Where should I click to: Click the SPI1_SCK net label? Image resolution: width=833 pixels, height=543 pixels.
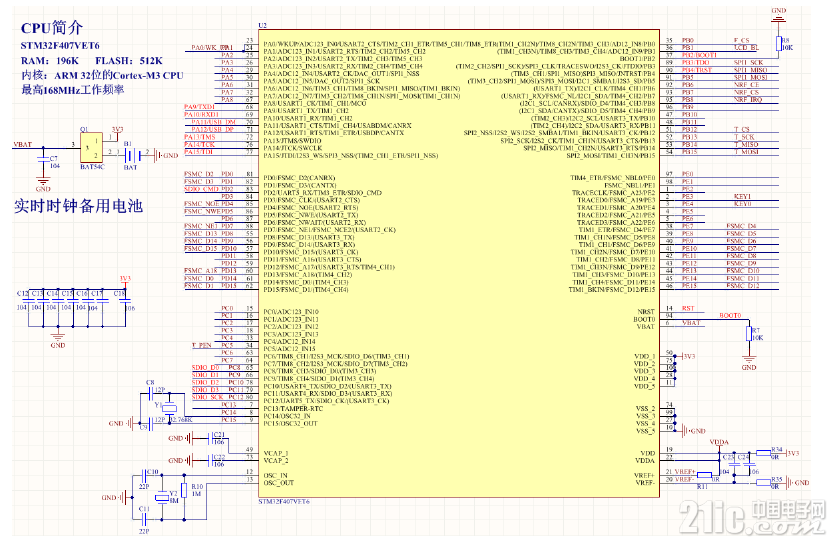[749, 63]
